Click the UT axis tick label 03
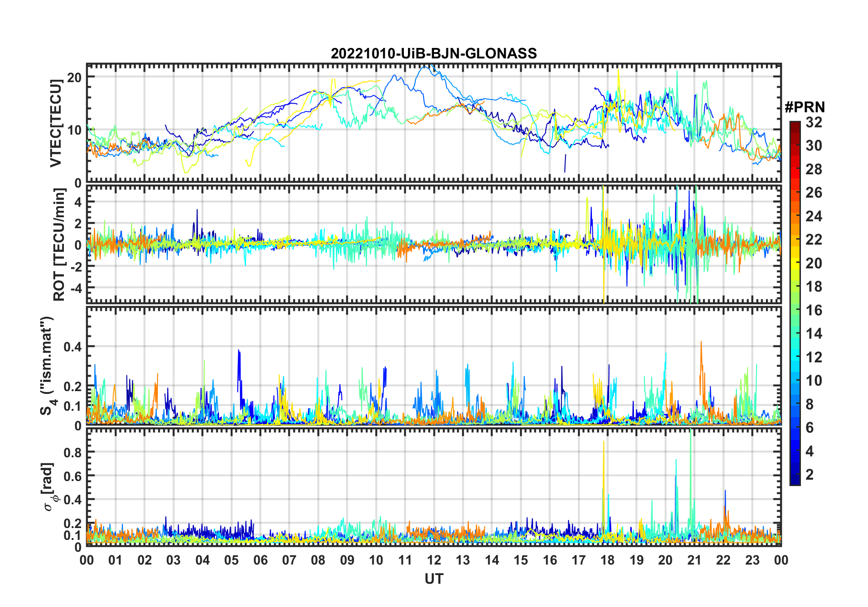The width and height of the screenshot is (868, 607). [173, 560]
